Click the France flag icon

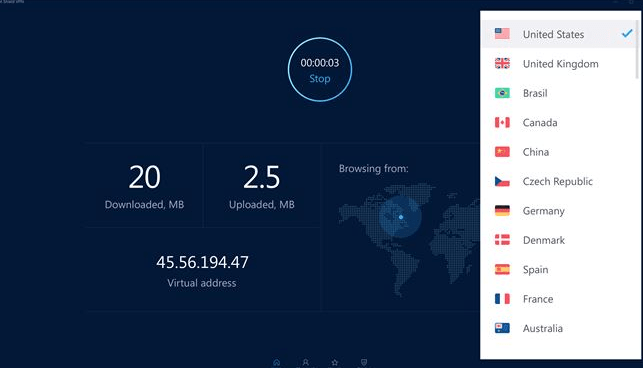(502, 299)
